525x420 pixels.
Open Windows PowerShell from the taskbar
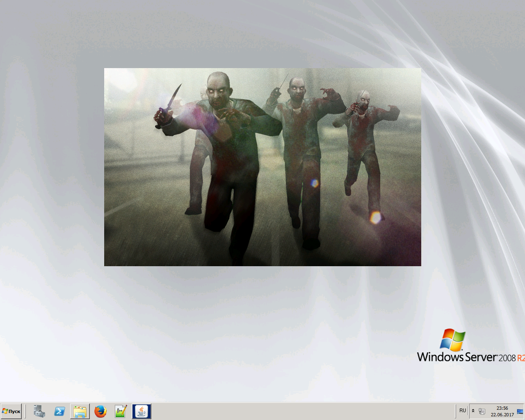(x=59, y=411)
